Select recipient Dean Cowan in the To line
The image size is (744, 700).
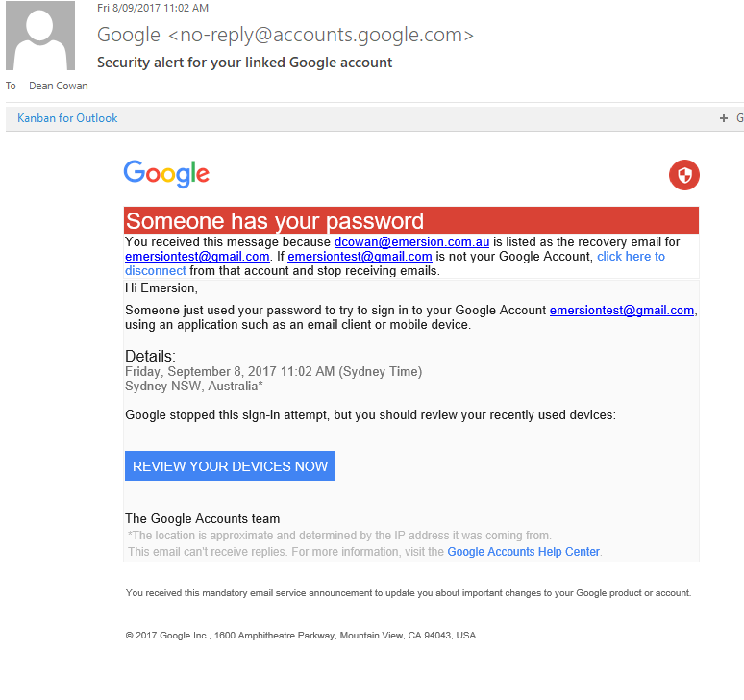click(58, 86)
